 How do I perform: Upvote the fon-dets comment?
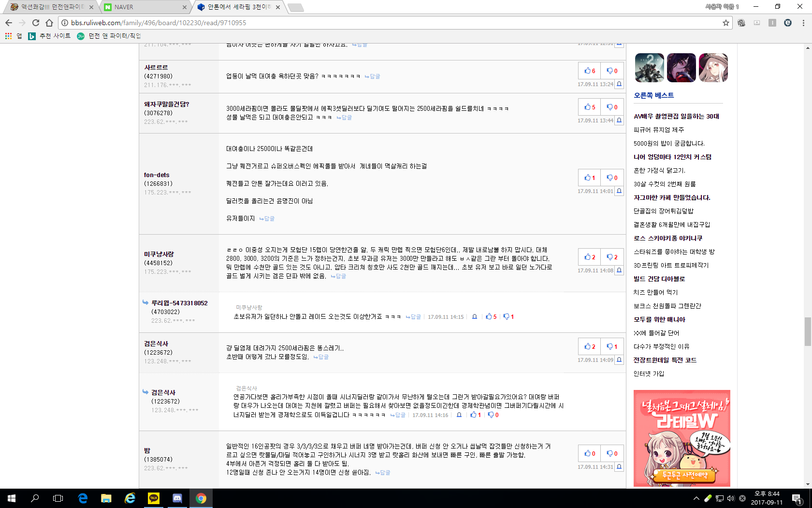tap(589, 178)
